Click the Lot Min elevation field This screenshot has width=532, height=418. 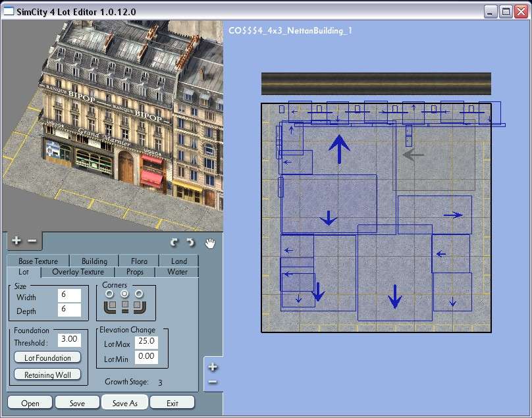tap(146, 357)
